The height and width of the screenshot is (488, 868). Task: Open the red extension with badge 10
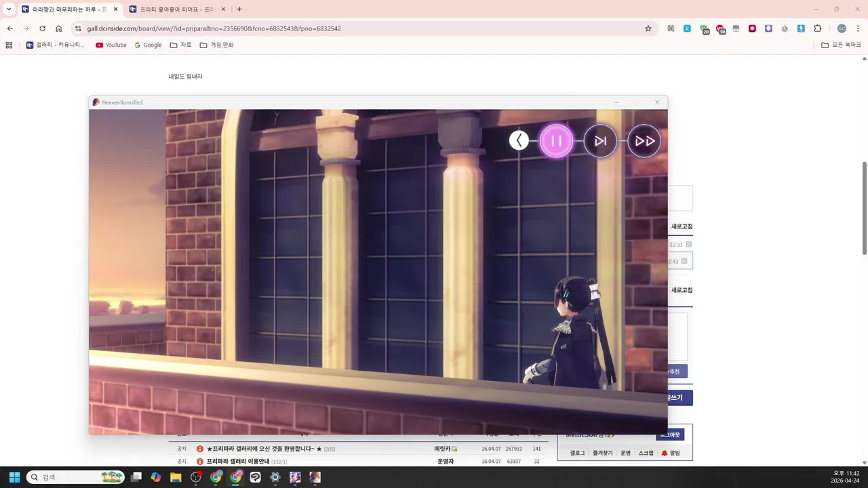pyautogui.click(x=721, y=29)
